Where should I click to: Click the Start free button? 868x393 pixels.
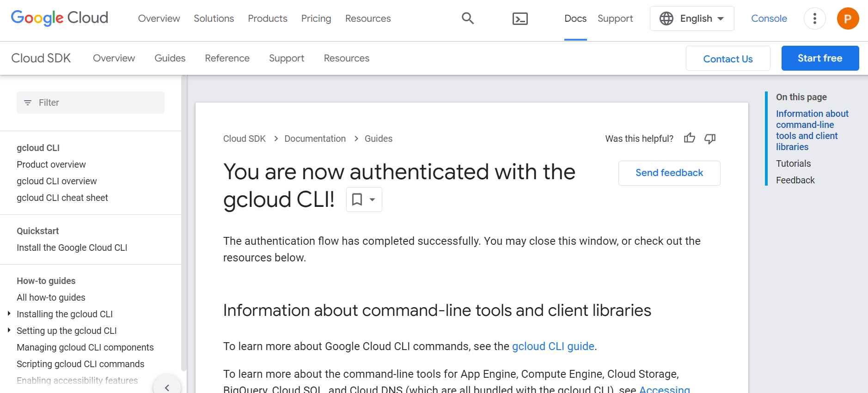(820, 58)
